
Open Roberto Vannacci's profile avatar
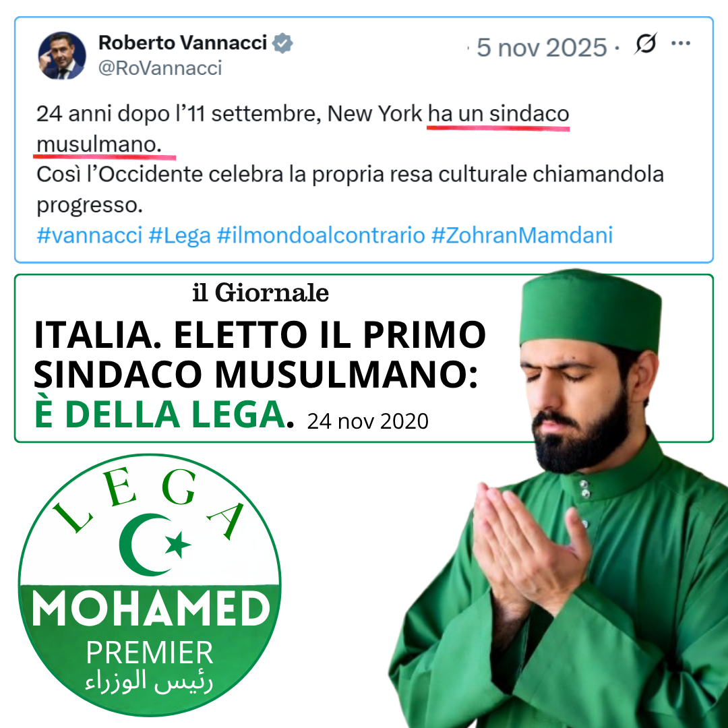[62, 55]
